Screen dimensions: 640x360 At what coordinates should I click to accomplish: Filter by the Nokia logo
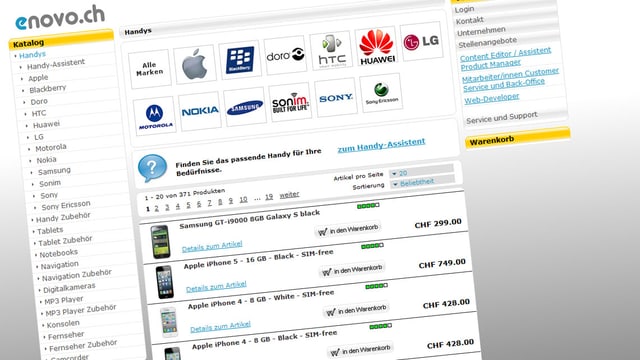pyautogui.click(x=200, y=111)
